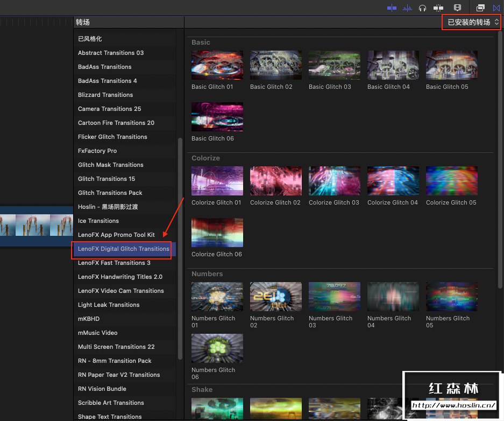Choose the FxFactory Pro category
504x421 pixels.
97,151
